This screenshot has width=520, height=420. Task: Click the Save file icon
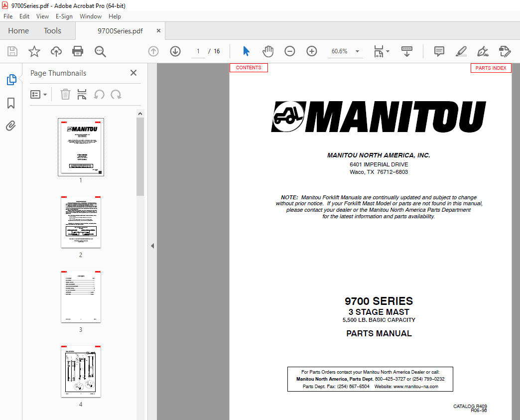click(x=12, y=51)
